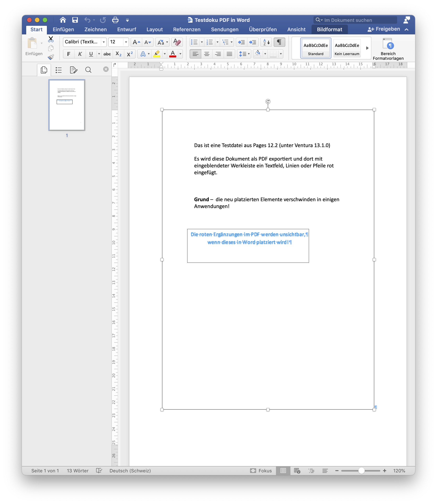Click the cut scissors icon
Screen dimensions: 437x504
[x=51, y=39]
